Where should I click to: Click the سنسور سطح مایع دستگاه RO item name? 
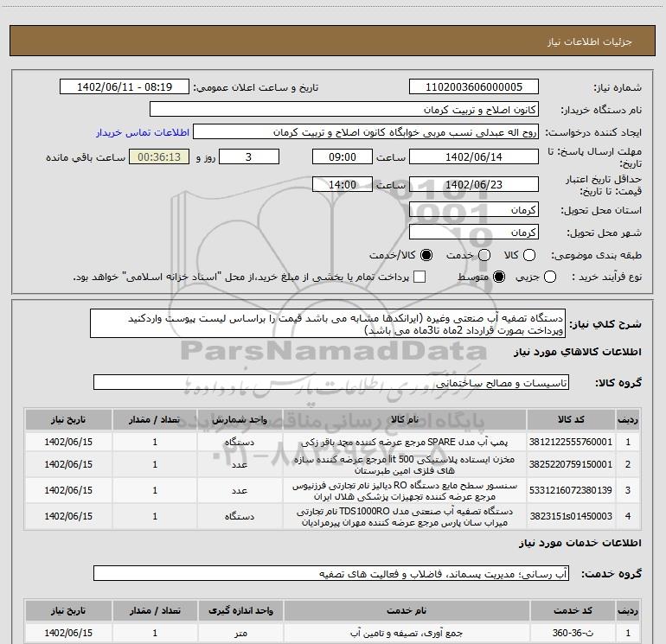coord(405,491)
